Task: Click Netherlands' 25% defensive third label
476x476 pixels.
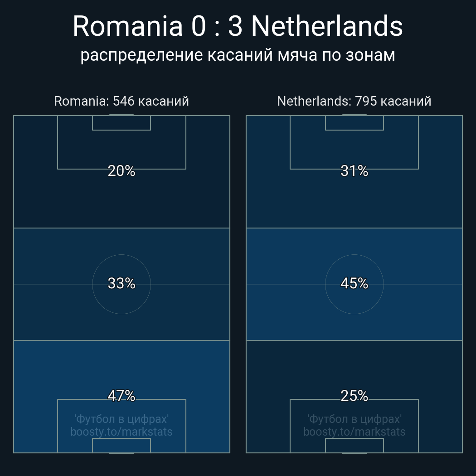Action: click(x=354, y=396)
